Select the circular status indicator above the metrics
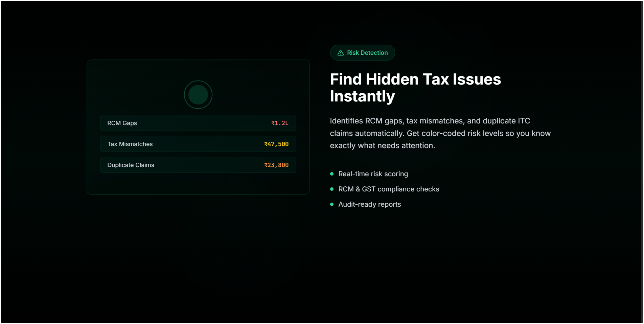This screenshot has width=644, height=324. pyautogui.click(x=198, y=95)
